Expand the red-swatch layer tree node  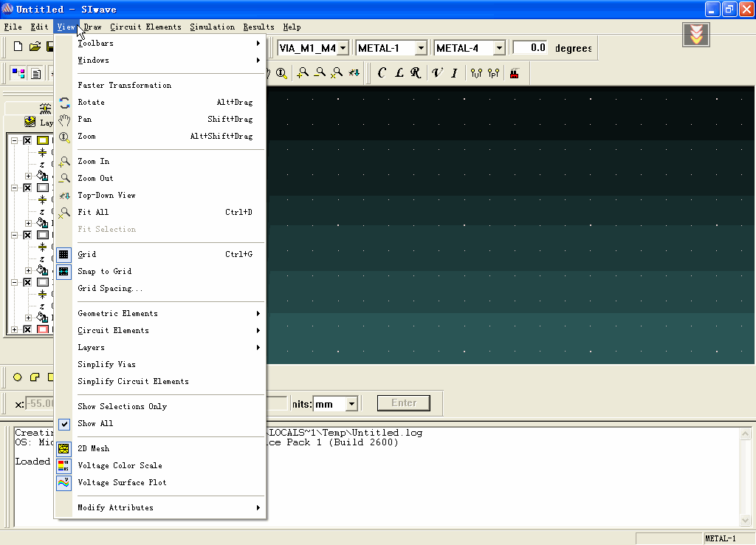15,329
